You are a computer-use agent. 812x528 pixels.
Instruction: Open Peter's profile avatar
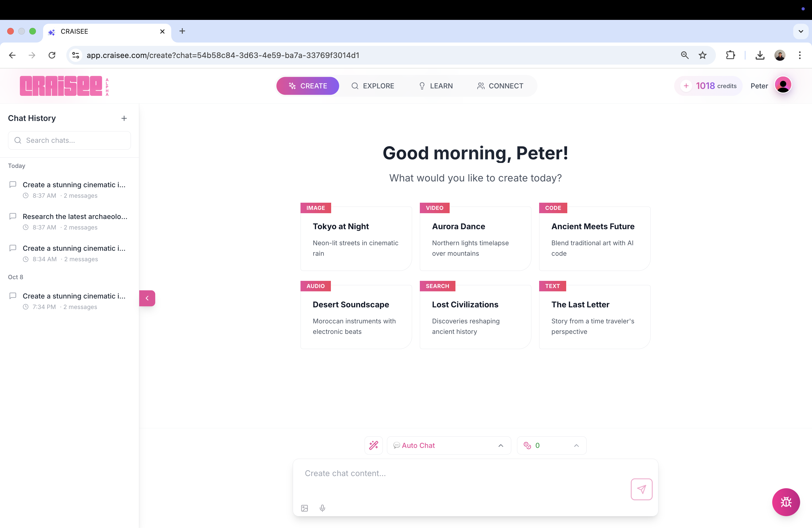click(783, 85)
